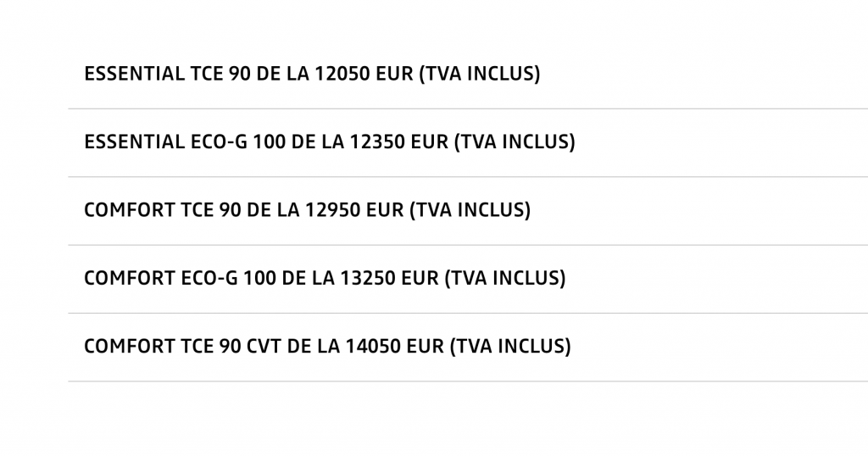Expand the Essential TCE 90 row
Screen dimensions: 868x456
pos(312,74)
